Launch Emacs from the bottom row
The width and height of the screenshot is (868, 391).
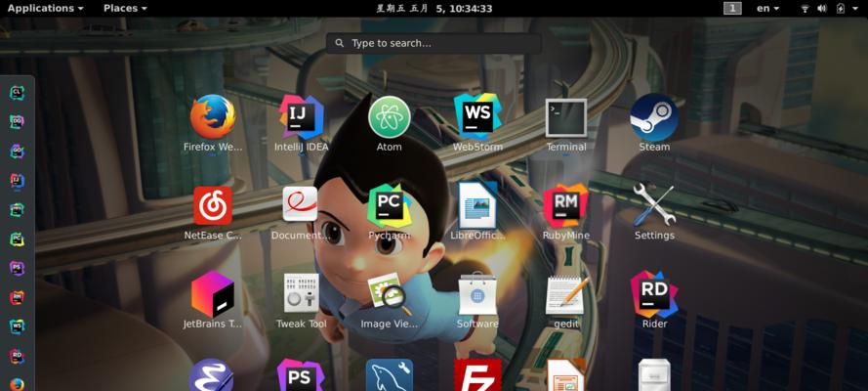click(x=212, y=375)
